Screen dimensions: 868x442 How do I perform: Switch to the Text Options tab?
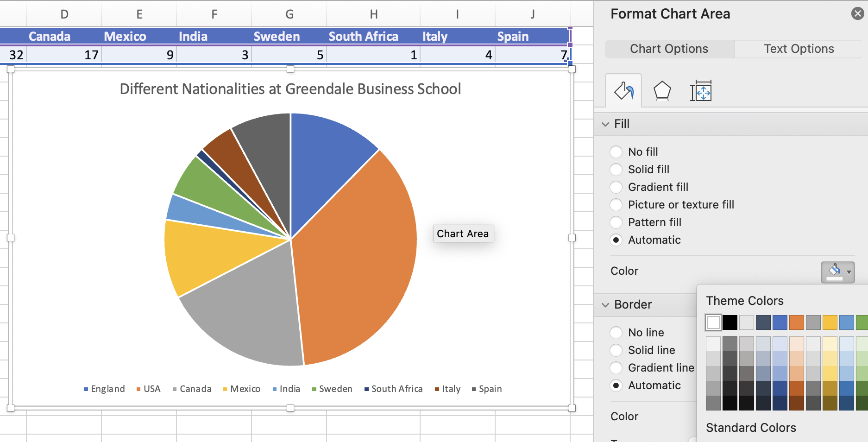pos(798,49)
